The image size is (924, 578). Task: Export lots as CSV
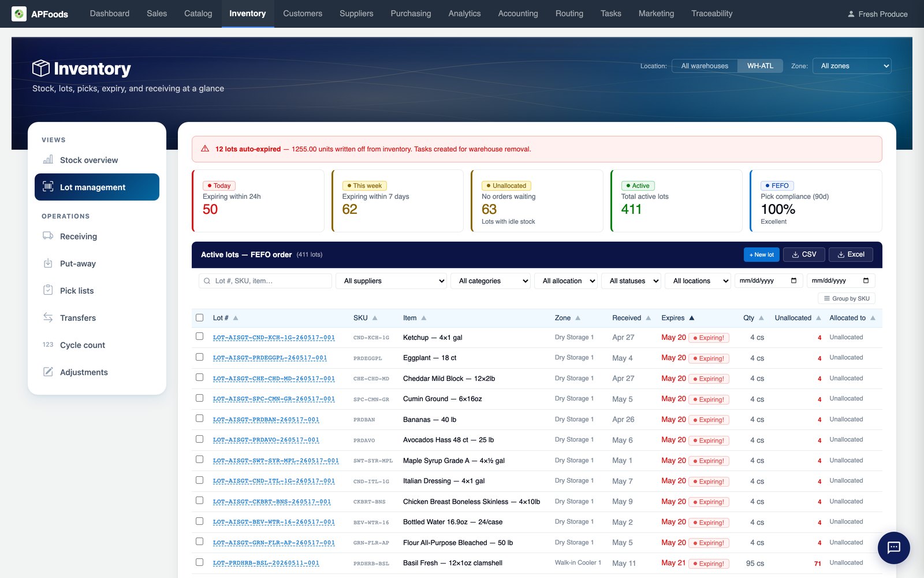(x=804, y=254)
